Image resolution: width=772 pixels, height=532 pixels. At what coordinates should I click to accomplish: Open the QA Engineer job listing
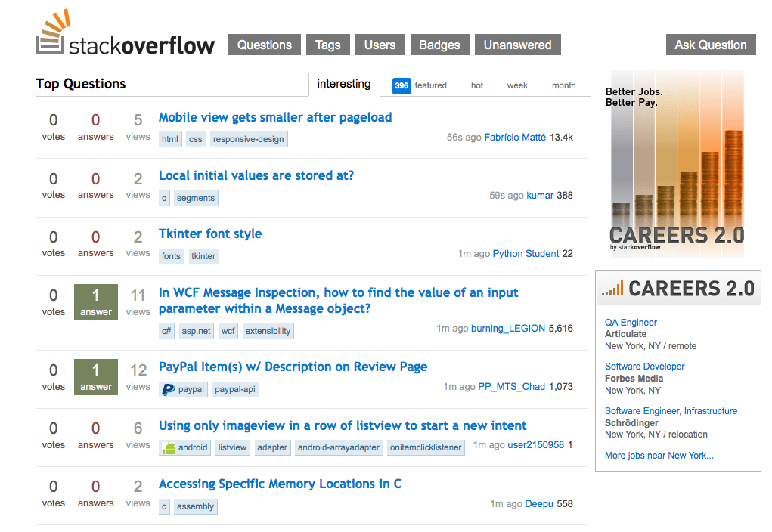[x=631, y=323]
